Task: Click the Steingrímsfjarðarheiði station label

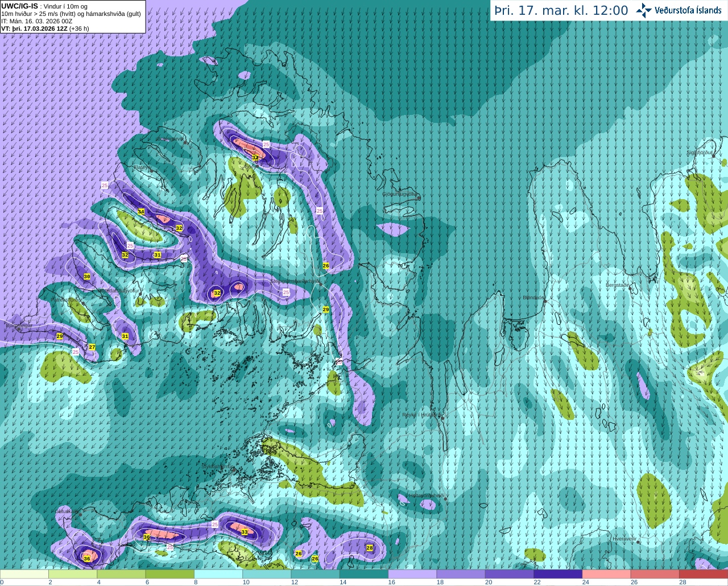Action: point(295,281)
